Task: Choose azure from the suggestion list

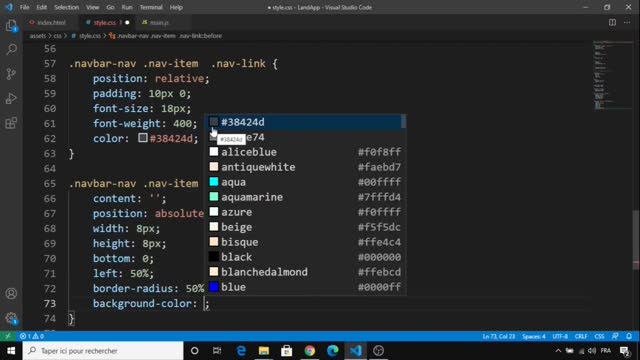Action: tap(304, 212)
